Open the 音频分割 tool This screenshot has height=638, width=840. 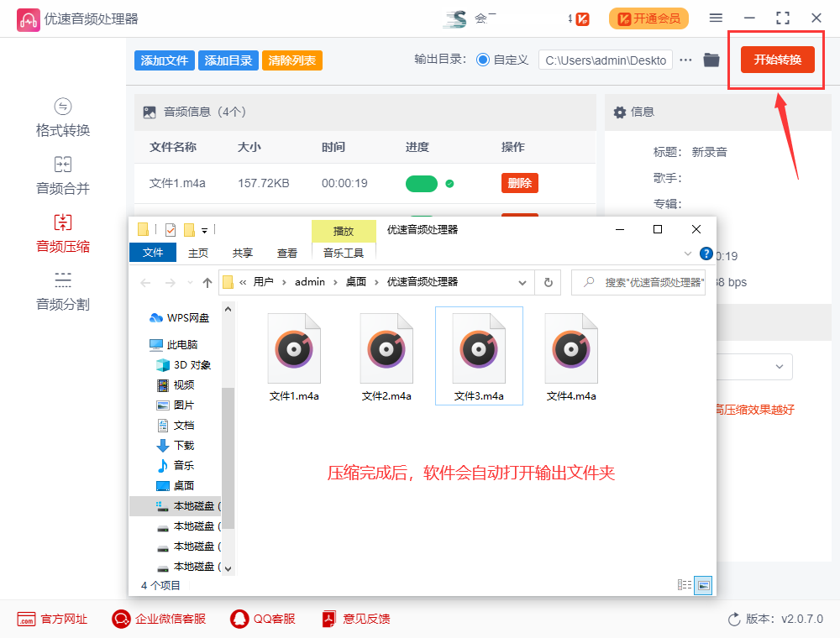pyautogui.click(x=62, y=289)
